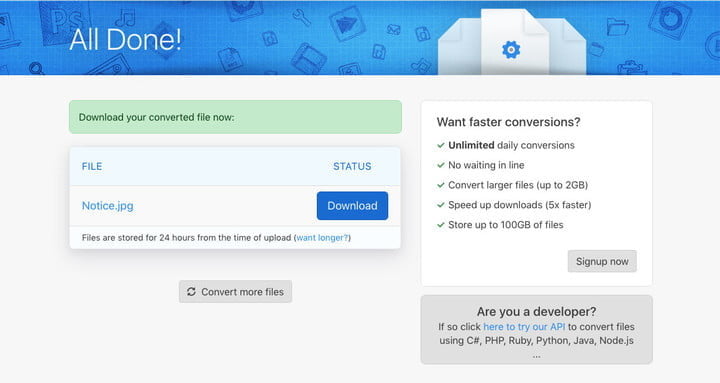Viewport: 720px width, 383px height.
Task: Open the Notice.jpg file link
Action: coord(107,206)
